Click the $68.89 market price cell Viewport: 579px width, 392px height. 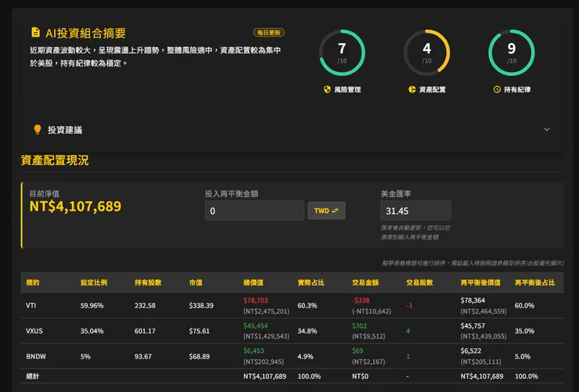click(200, 357)
